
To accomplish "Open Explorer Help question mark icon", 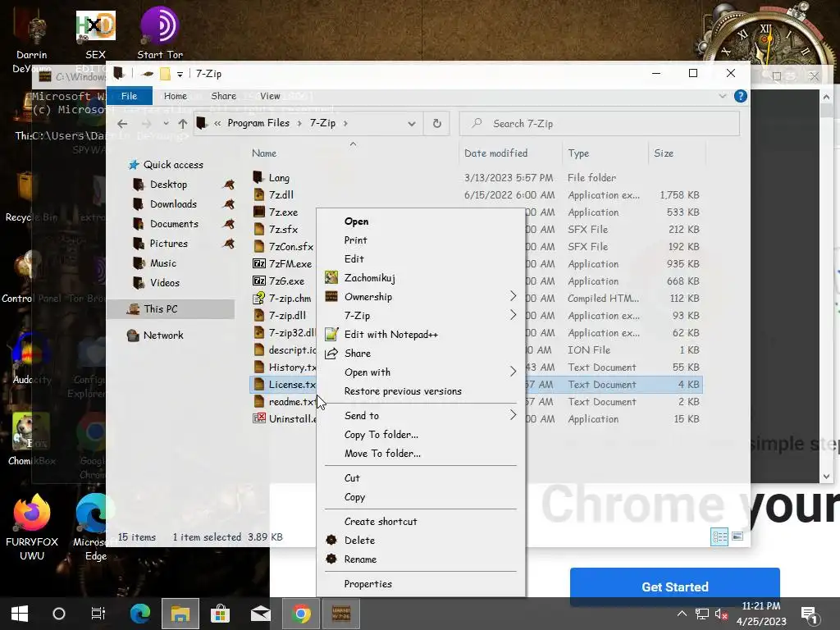I will point(741,96).
